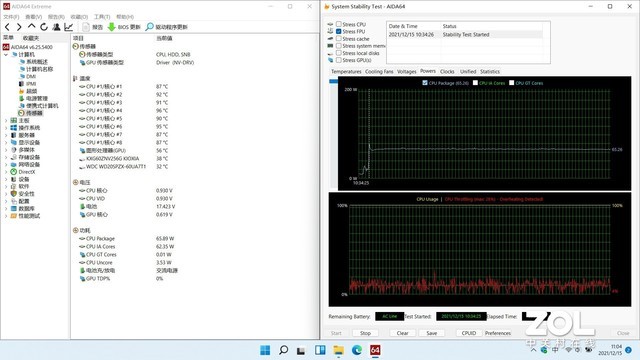This screenshot has height=360, width=640.
Task: Click the green BIOS update arrow icon
Action: pyautogui.click(x=111, y=27)
